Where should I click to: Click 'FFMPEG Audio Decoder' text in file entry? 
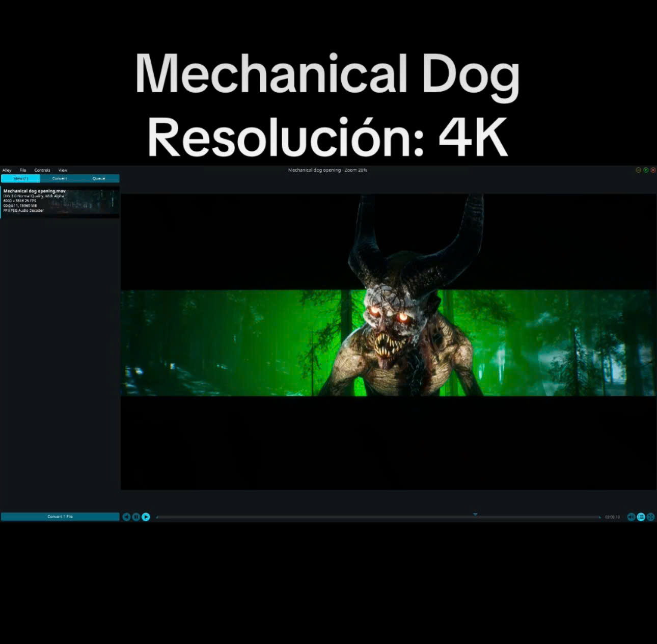pyautogui.click(x=23, y=210)
